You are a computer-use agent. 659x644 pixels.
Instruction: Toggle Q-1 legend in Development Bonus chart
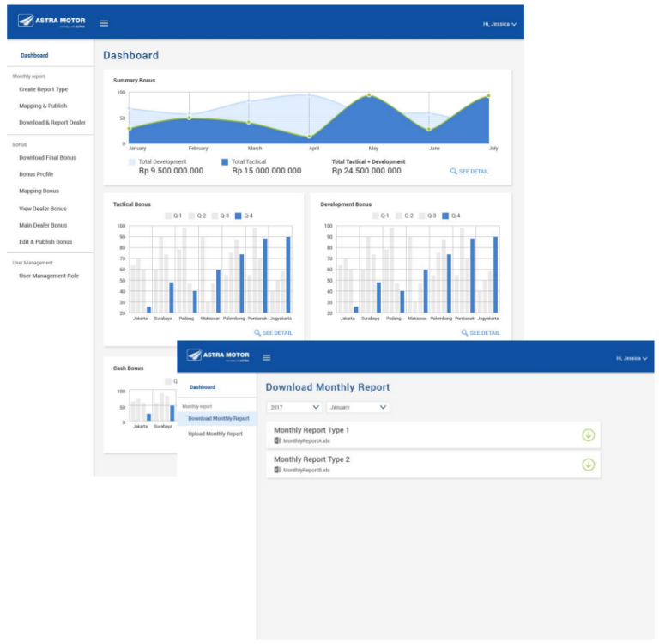(374, 216)
